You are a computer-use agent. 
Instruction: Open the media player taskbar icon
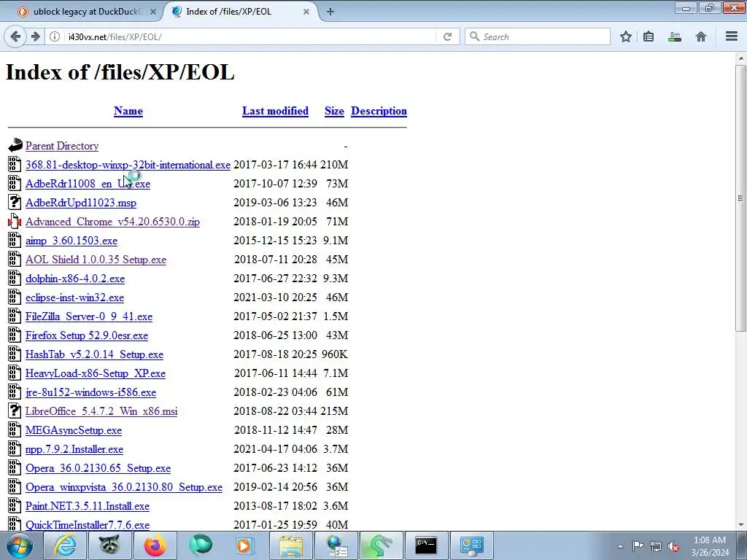coord(245,545)
